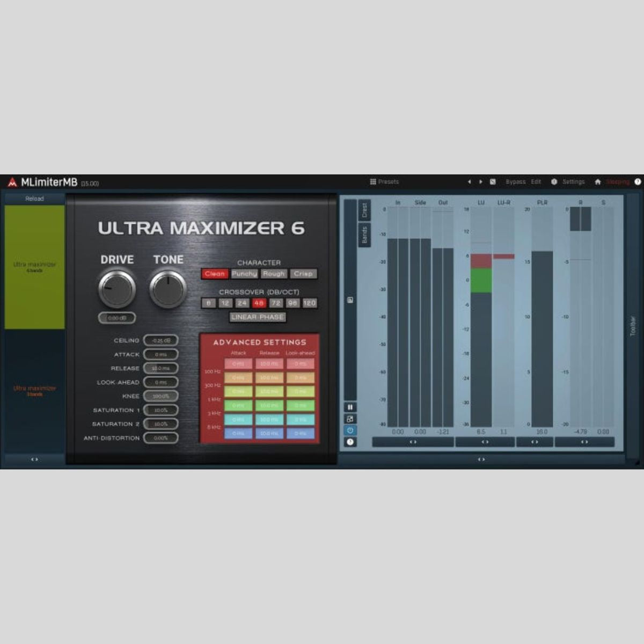Screen dimensions: 644x644
Task: Open the Presets grid icon
Action: click(373, 182)
